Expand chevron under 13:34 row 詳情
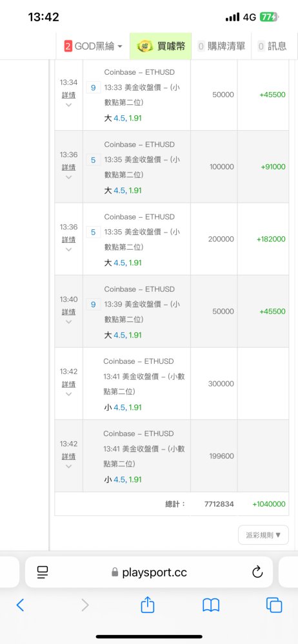This screenshot has width=298, height=644. click(69, 105)
